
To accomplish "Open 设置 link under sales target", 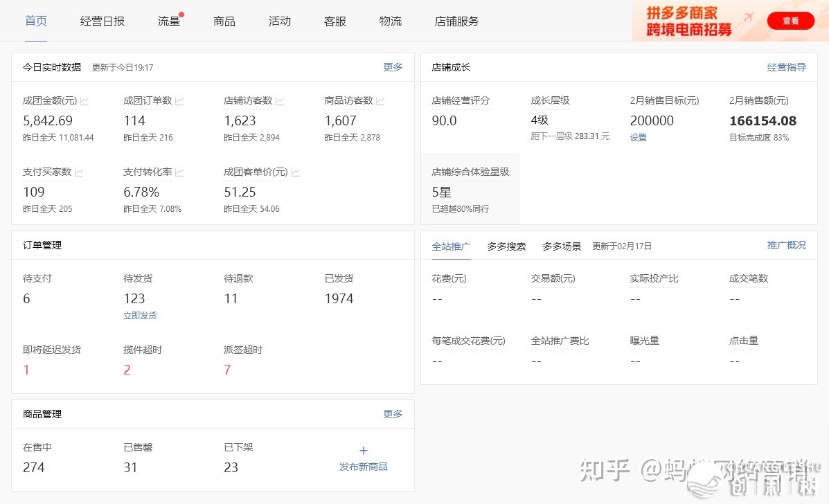I will click(x=638, y=138).
